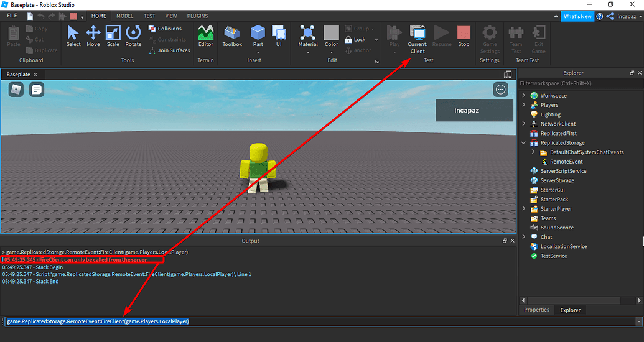Open the chat icon in viewport
This screenshot has width=644, height=342.
click(37, 90)
